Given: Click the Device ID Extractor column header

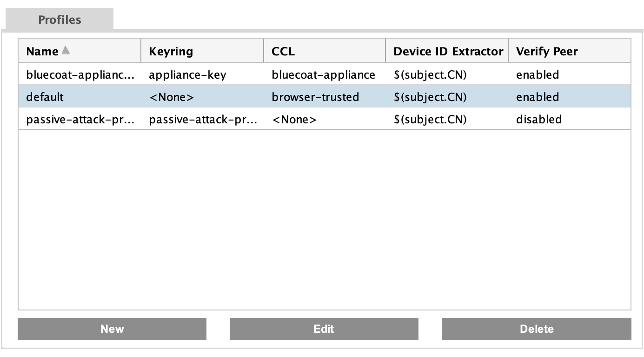Looking at the screenshot, I should pos(448,51).
